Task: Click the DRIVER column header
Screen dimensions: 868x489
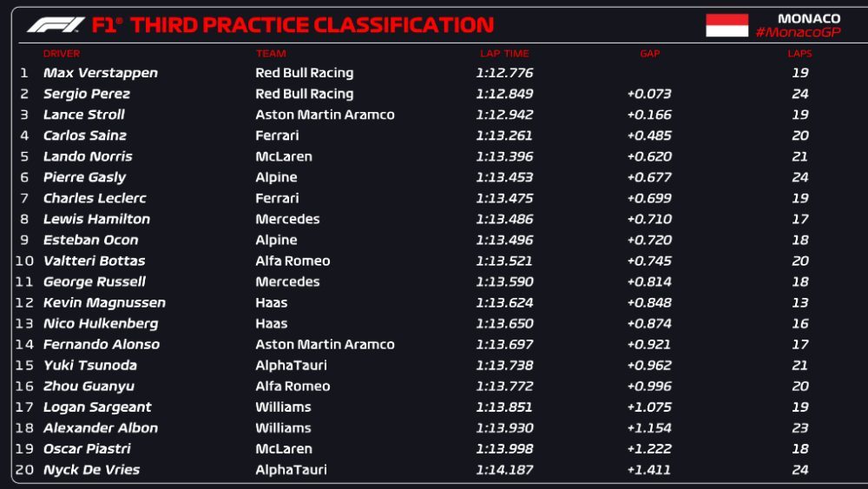Action: pyautogui.click(x=62, y=54)
